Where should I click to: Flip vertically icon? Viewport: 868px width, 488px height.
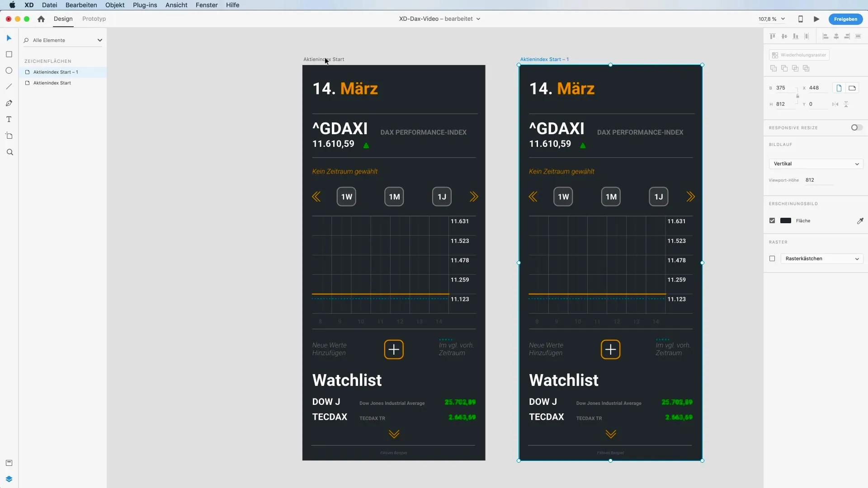click(846, 104)
